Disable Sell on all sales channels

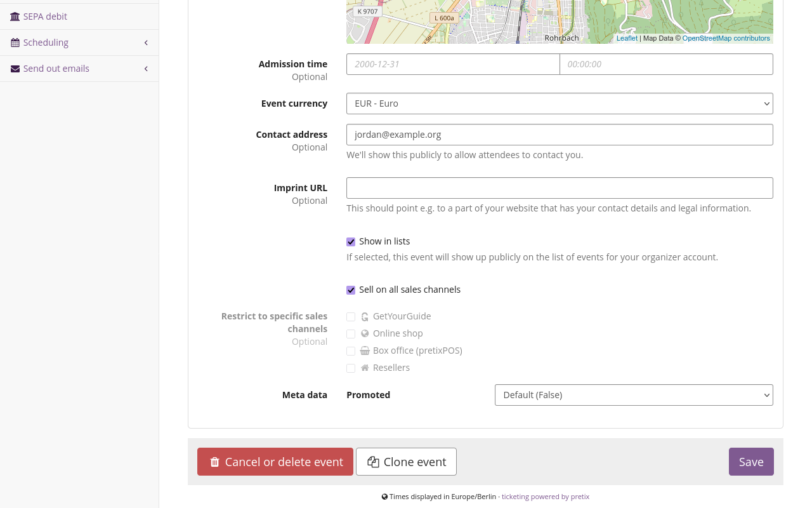coord(350,290)
